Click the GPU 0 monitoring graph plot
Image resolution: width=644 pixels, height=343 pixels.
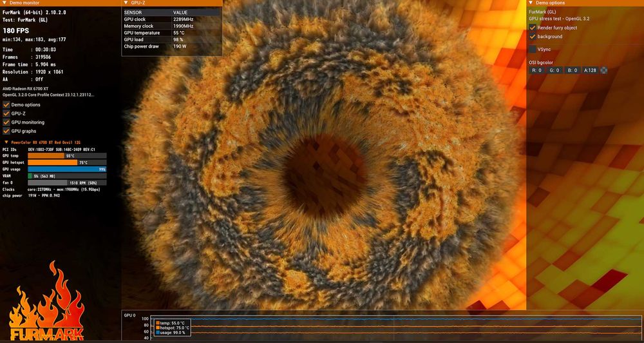pyautogui.click(x=396, y=328)
